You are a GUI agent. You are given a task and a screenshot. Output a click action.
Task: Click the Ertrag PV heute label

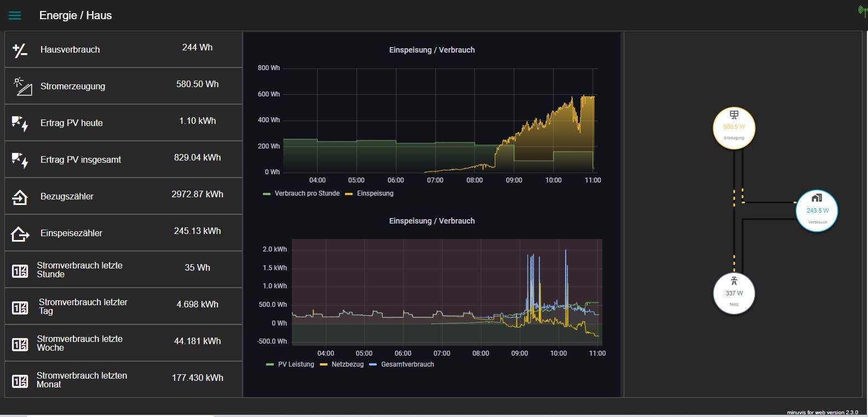(x=72, y=123)
